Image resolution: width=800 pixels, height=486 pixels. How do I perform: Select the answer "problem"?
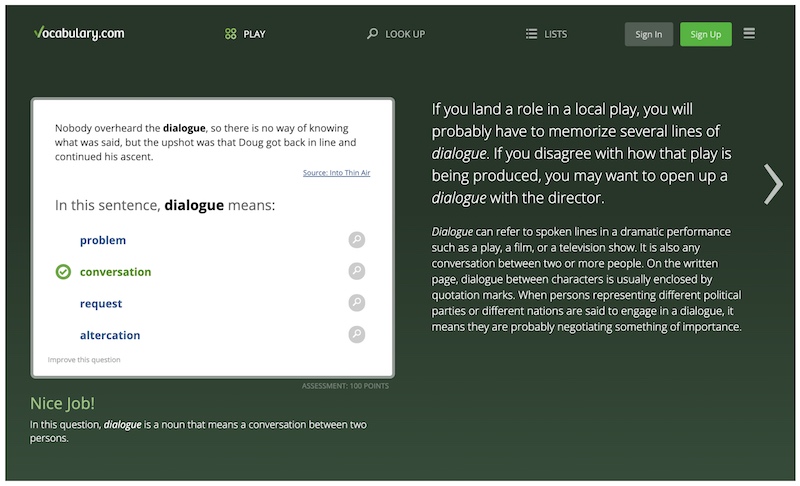click(x=103, y=240)
